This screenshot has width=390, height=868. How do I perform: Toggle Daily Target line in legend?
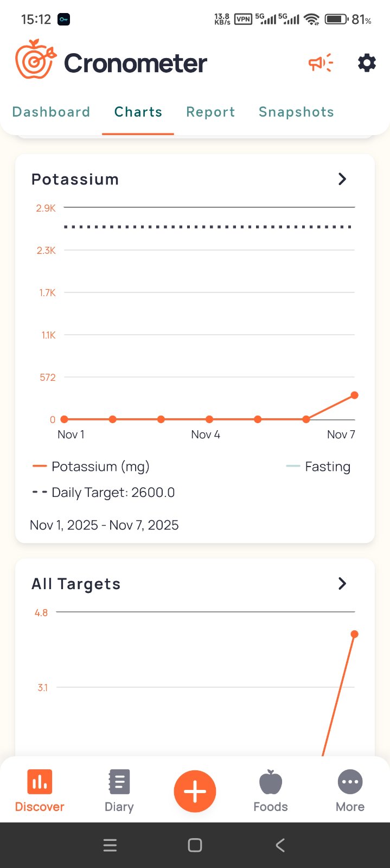pos(104,493)
